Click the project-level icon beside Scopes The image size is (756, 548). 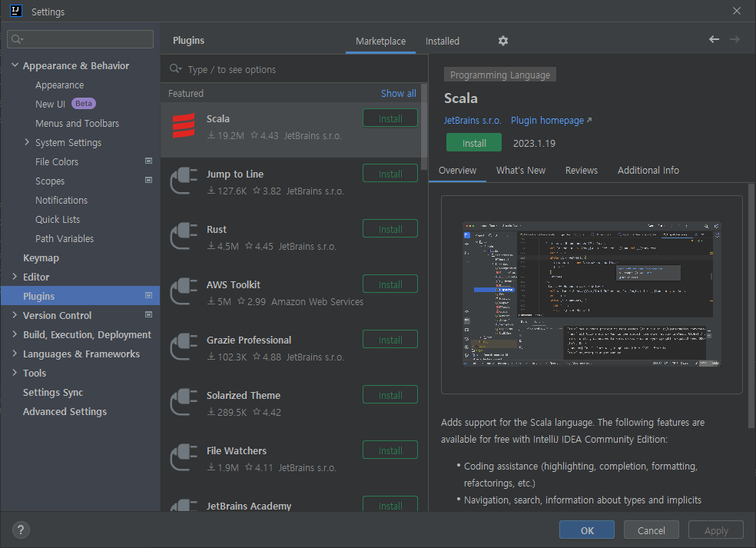tap(148, 180)
